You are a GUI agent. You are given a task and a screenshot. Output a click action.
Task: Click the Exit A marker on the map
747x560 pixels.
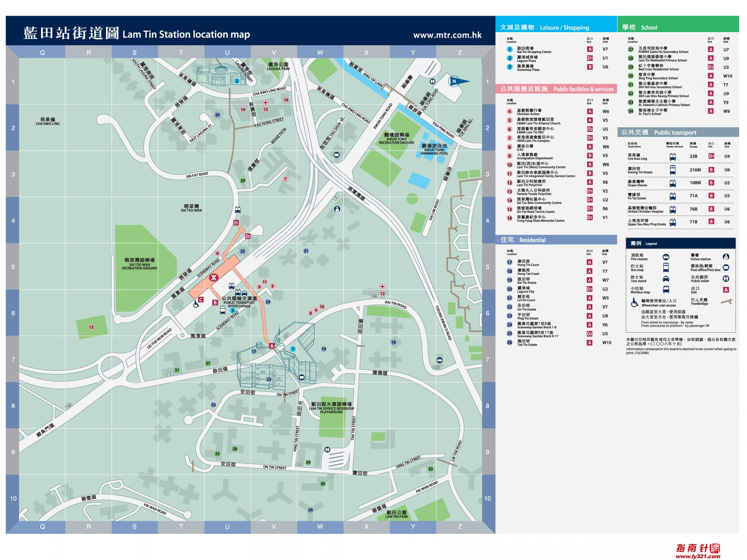point(272,346)
